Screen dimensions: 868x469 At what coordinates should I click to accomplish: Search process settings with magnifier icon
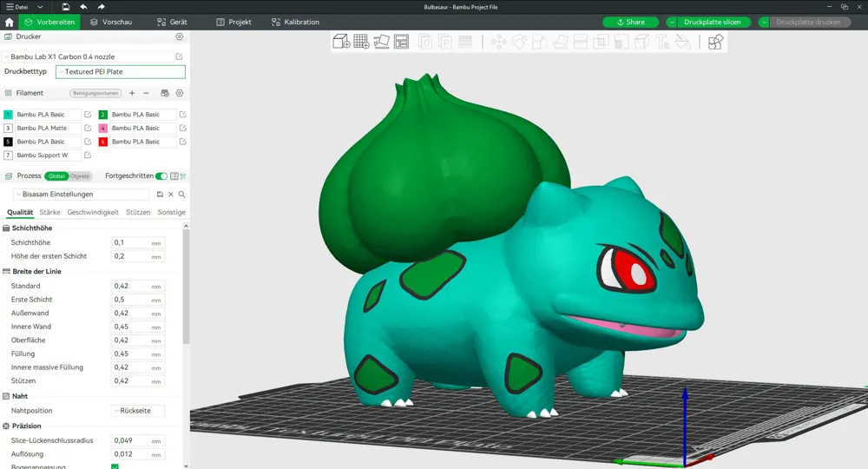pos(182,195)
